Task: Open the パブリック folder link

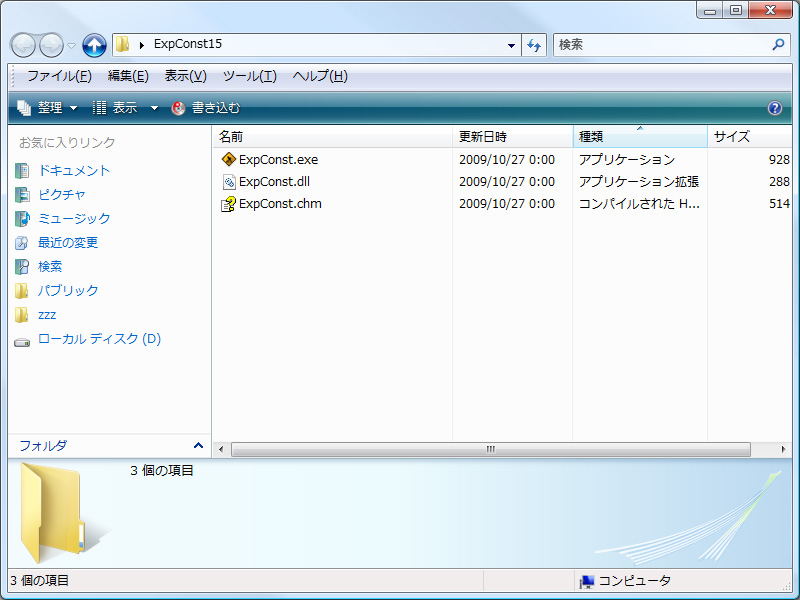Action: (68, 290)
